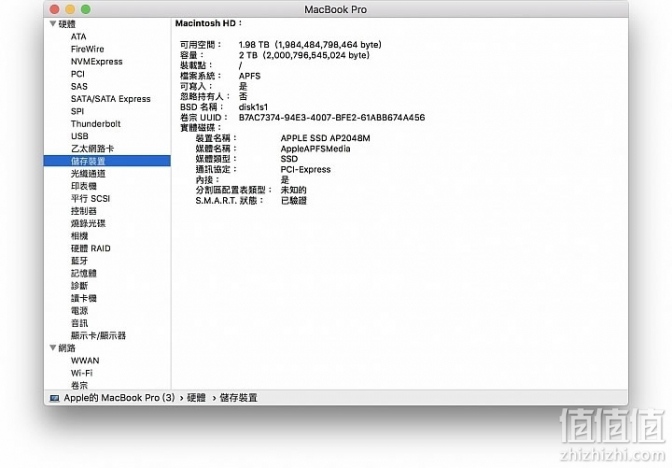Open 控制器 in the sidebar

84,210
